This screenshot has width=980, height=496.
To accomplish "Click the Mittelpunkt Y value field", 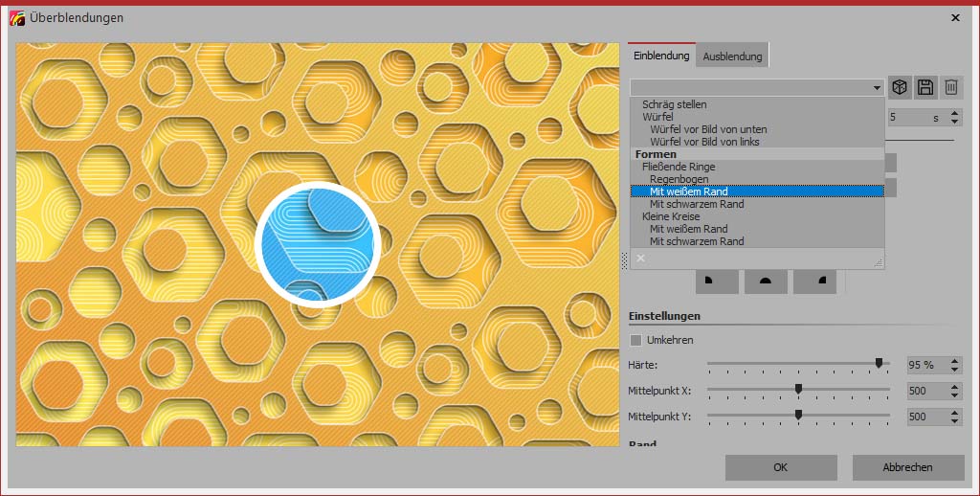I will pos(926,417).
